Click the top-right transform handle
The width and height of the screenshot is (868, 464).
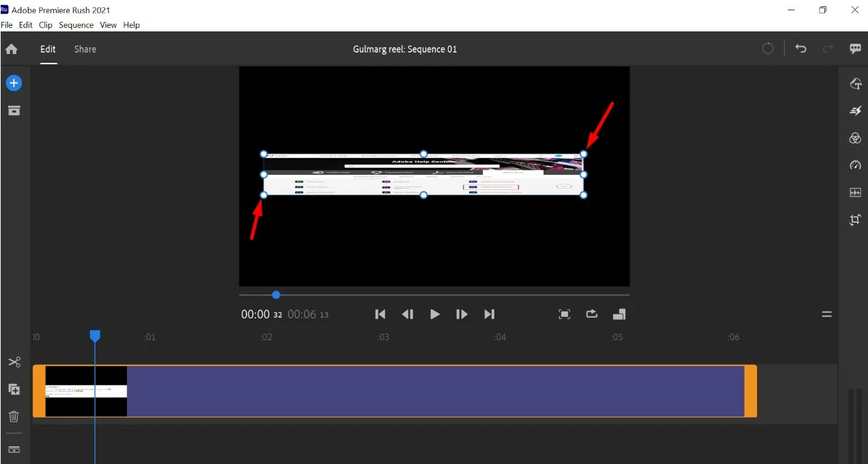click(584, 154)
